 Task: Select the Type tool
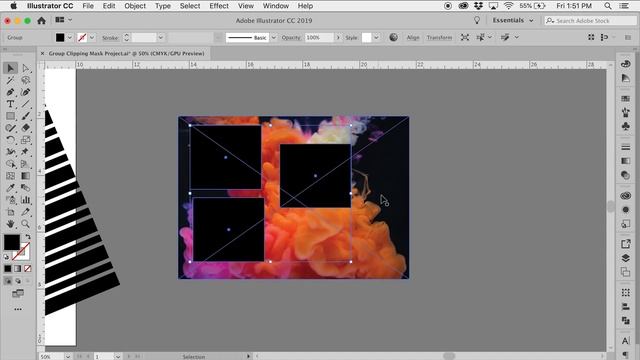[11, 104]
